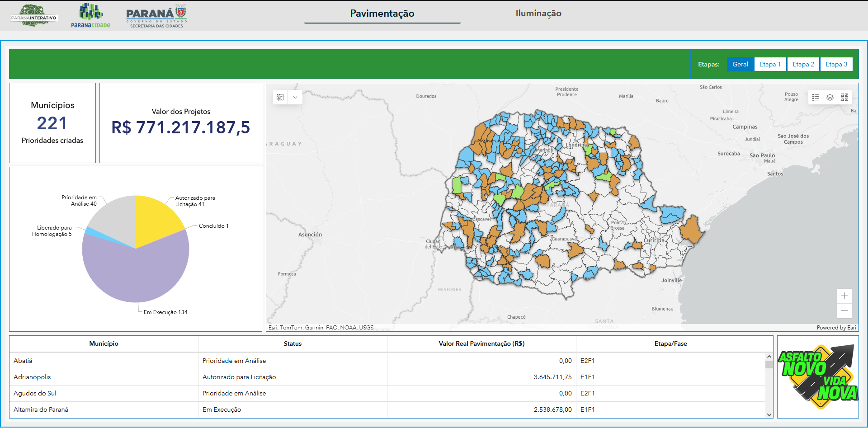The image size is (868, 428).
Task: Click the Paraná Interativo logo
Action: pyautogui.click(x=34, y=16)
